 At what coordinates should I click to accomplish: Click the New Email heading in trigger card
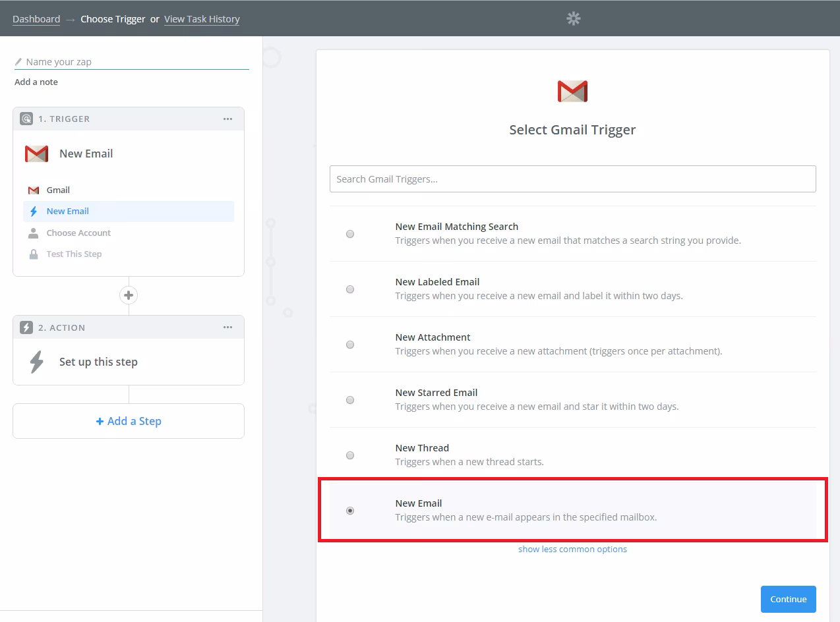click(86, 154)
